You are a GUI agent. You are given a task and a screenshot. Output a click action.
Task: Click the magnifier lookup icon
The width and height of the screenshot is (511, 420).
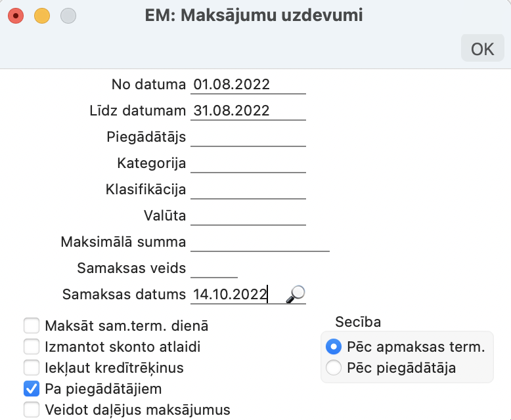[x=296, y=295]
